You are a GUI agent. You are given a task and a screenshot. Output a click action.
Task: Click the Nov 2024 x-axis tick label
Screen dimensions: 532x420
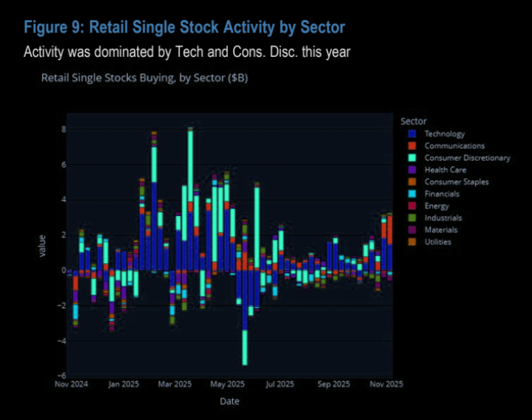coord(71,385)
